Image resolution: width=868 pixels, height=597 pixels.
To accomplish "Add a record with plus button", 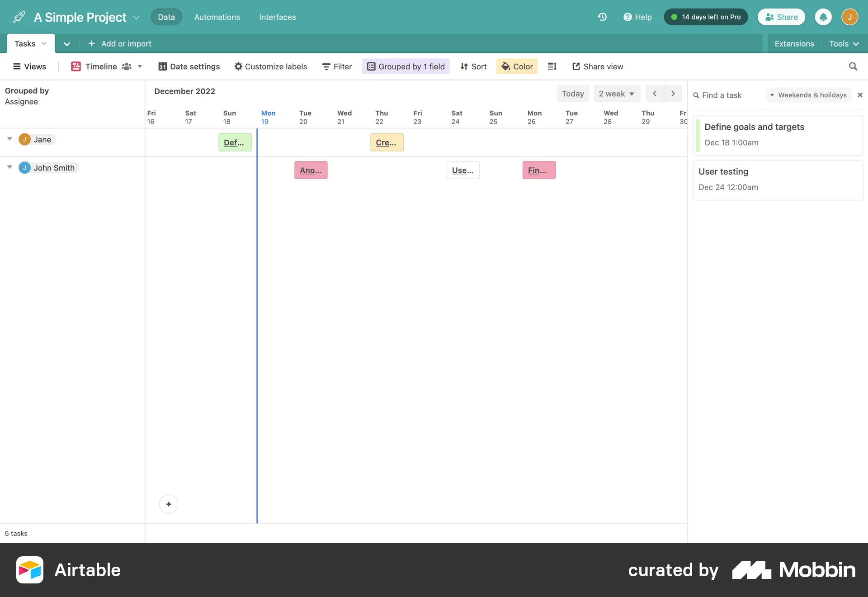I will coord(169,504).
